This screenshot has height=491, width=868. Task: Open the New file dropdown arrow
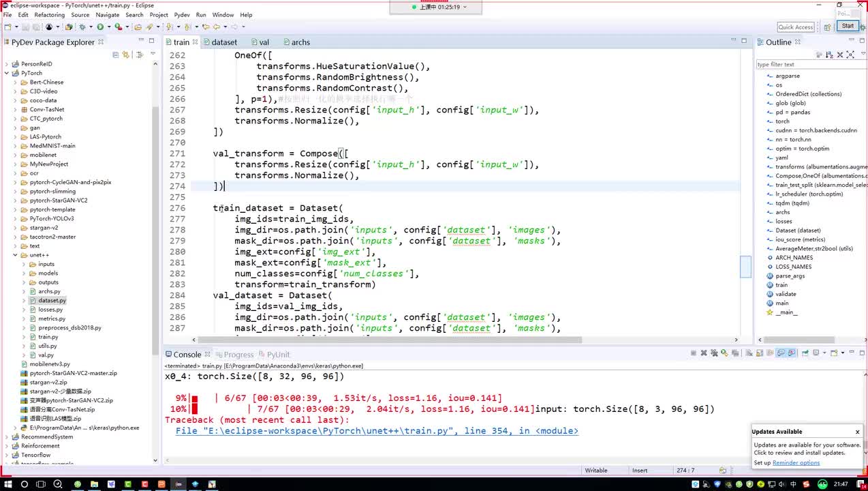click(x=16, y=27)
